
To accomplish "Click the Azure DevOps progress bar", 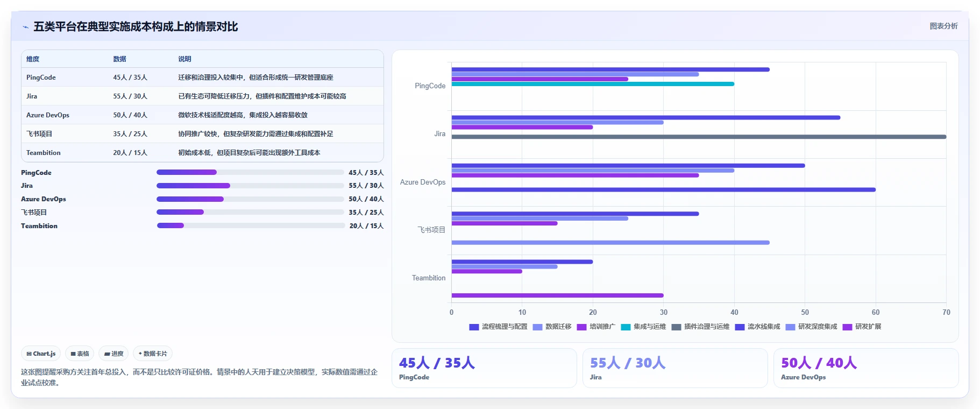I will (x=250, y=199).
